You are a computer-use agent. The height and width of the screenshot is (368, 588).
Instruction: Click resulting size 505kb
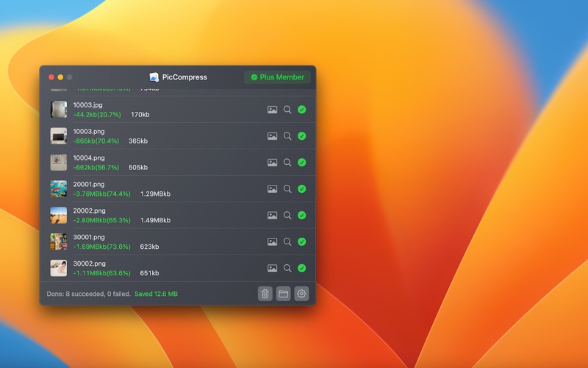point(138,168)
